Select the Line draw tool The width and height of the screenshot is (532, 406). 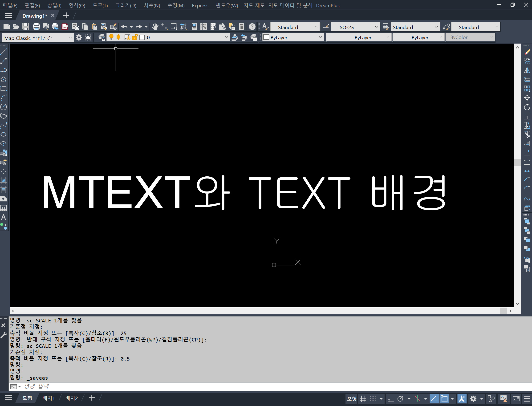pyautogui.click(x=4, y=52)
